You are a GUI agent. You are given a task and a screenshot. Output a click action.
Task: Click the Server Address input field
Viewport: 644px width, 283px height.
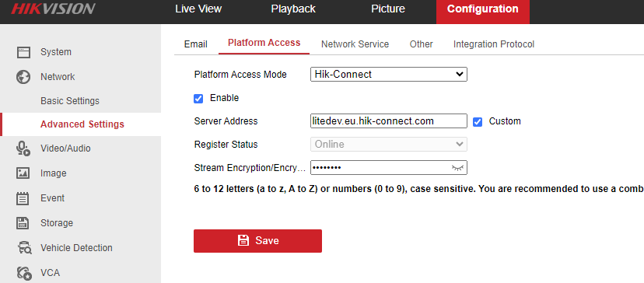[389, 121]
